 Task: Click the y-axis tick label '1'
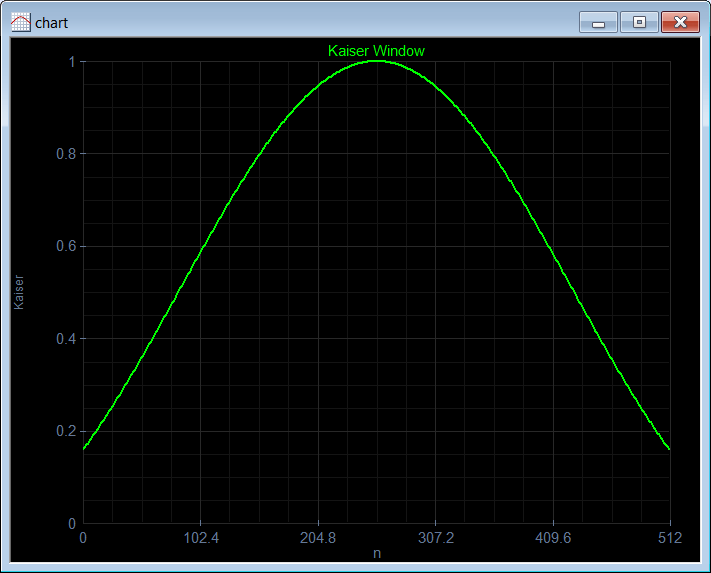[72, 62]
